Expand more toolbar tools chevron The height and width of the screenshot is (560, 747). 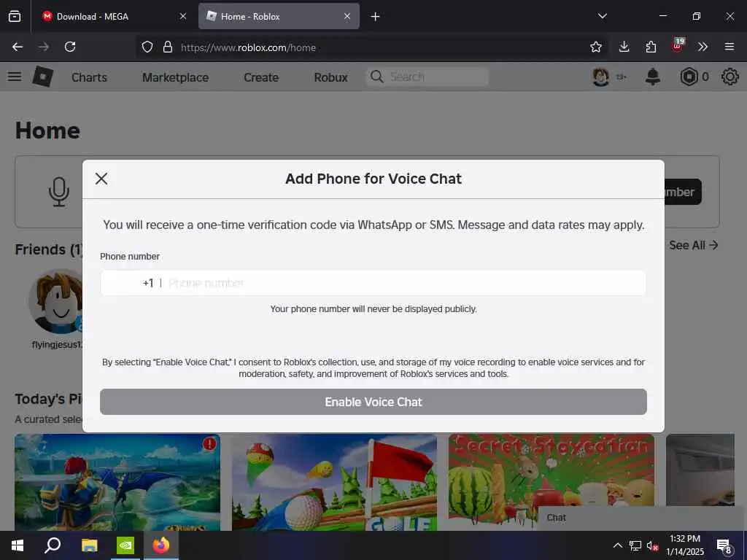(703, 47)
